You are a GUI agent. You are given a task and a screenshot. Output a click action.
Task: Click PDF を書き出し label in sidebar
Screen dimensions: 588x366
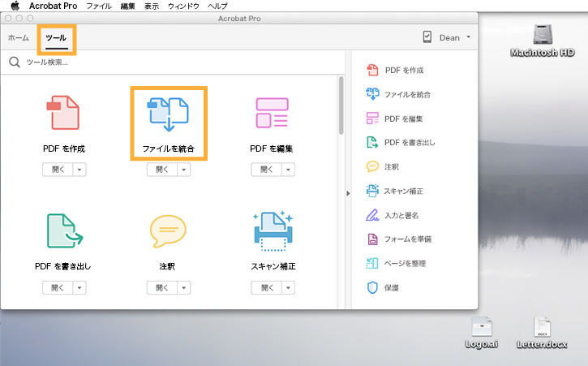(x=410, y=143)
